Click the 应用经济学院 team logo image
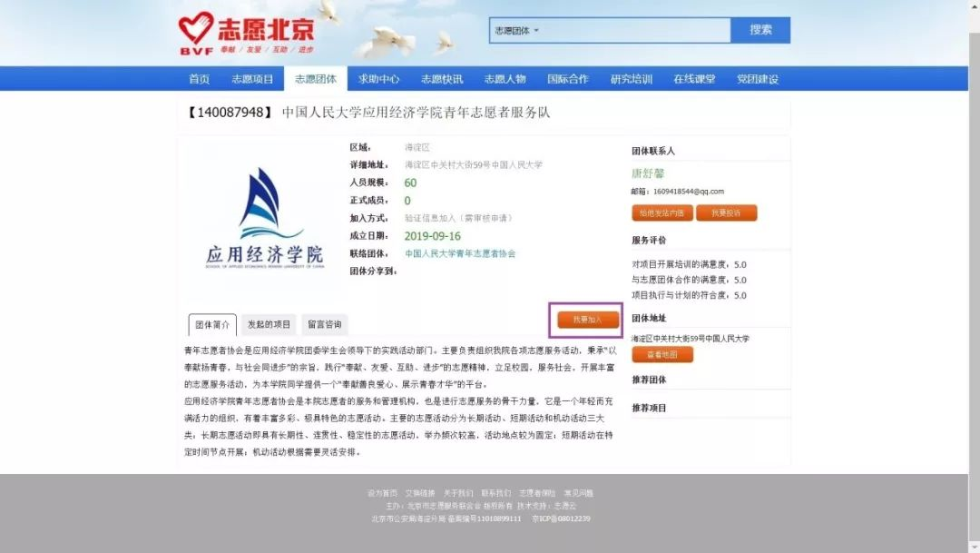Screen dimensions: 980x553 (263, 219)
